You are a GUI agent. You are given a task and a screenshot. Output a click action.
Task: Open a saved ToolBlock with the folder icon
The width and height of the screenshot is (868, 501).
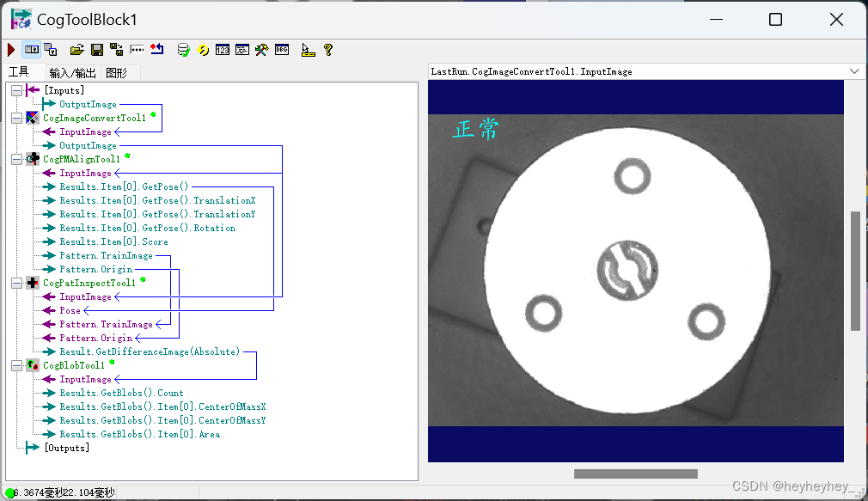click(76, 50)
